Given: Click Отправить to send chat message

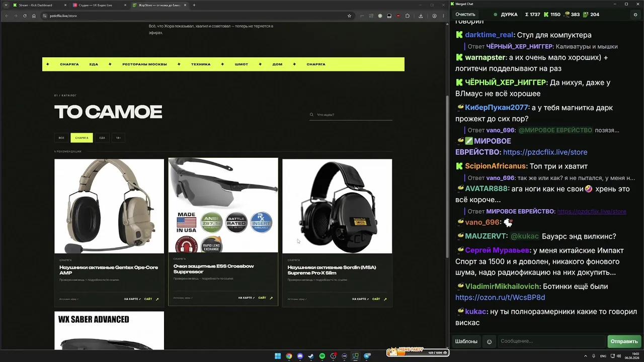Looking at the screenshot, I should click(624, 341).
